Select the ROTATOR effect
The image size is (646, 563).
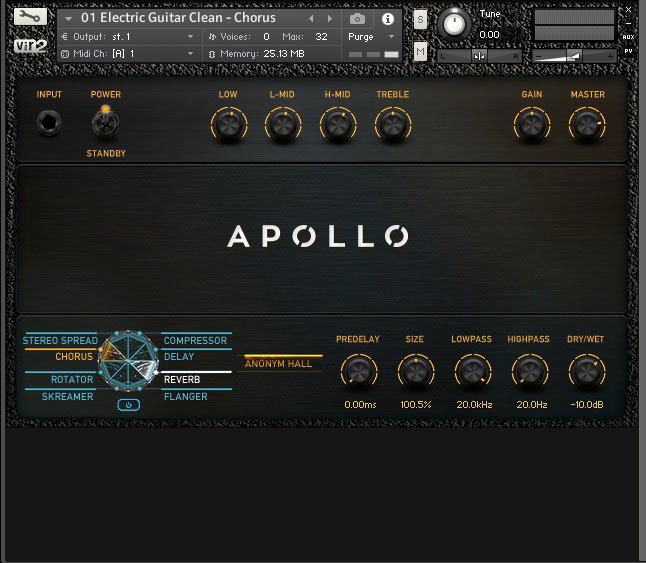72,379
